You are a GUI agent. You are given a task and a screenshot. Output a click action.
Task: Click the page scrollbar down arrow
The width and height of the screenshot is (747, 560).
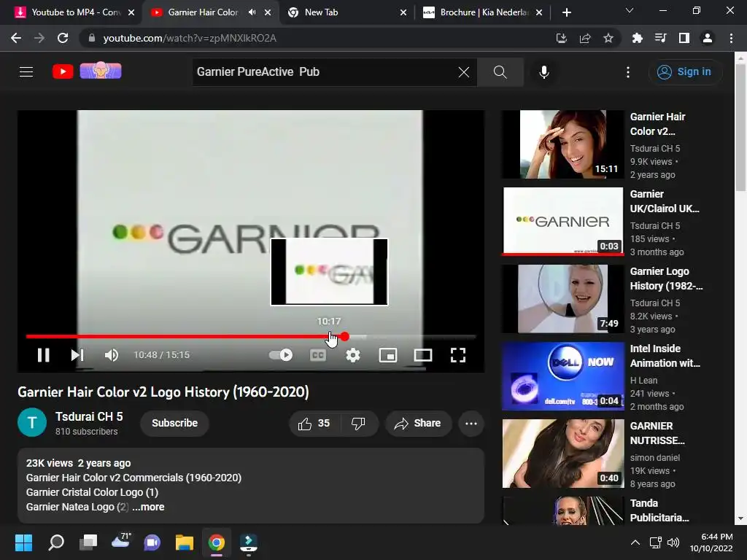741,518
